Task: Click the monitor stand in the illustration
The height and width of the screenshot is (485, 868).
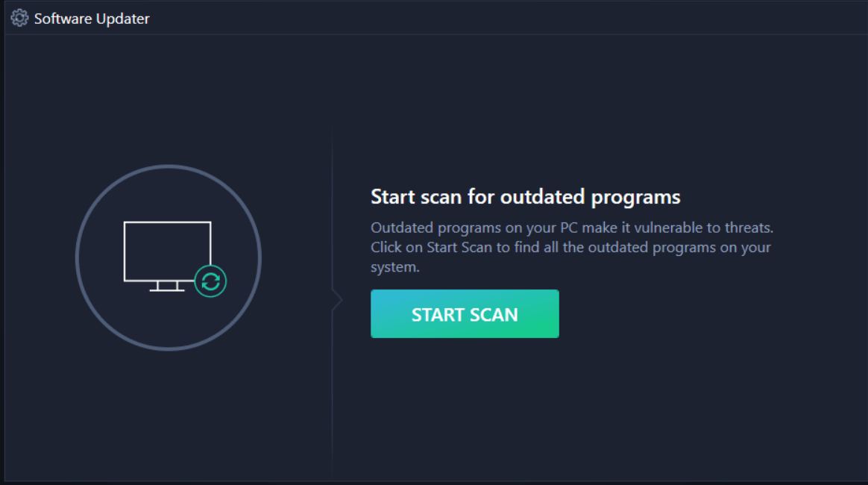Action: click(168, 285)
